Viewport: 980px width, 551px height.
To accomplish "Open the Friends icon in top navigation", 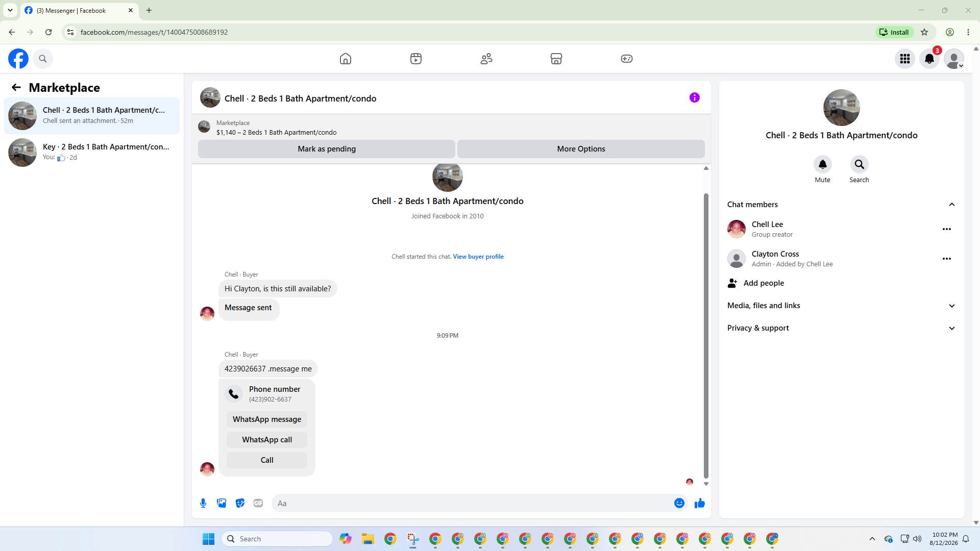I will pyautogui.click(x=486, y=59).
